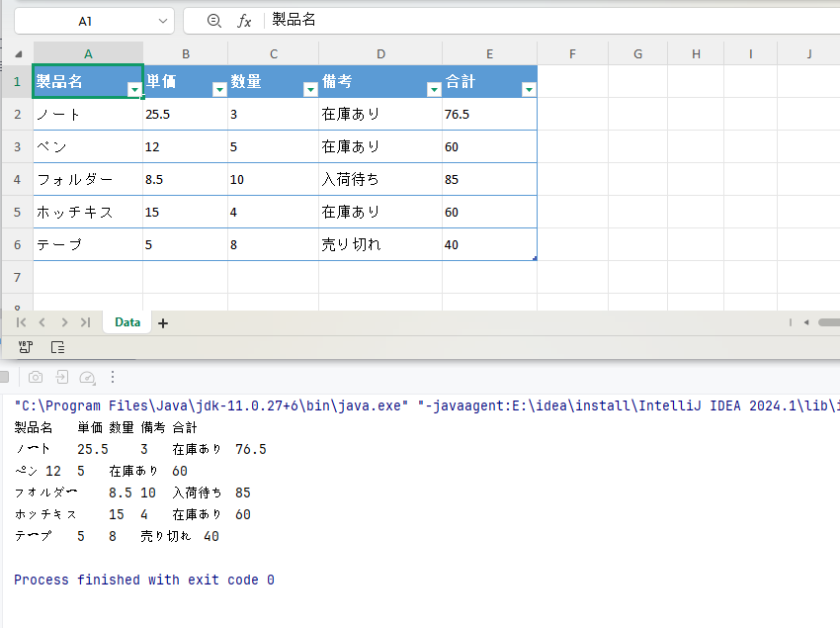Go to previous sheet arrow

tap(42, 322)
